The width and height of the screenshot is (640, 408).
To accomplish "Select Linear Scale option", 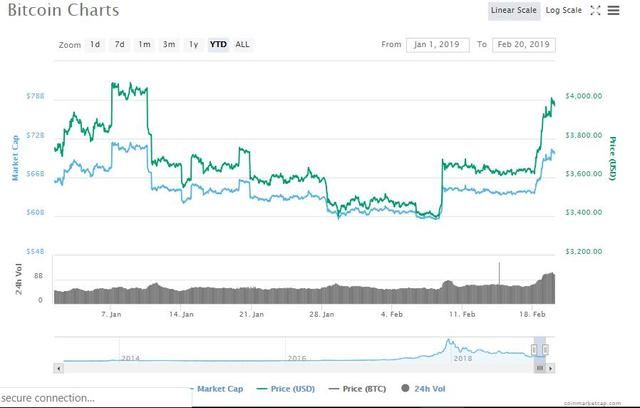I will (515, 11).
